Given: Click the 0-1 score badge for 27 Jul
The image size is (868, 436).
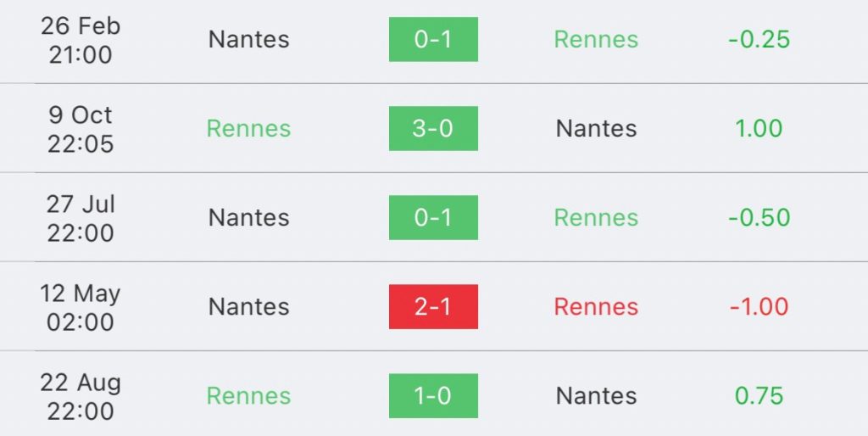Looking at the screenshot, I should [433, 218].
